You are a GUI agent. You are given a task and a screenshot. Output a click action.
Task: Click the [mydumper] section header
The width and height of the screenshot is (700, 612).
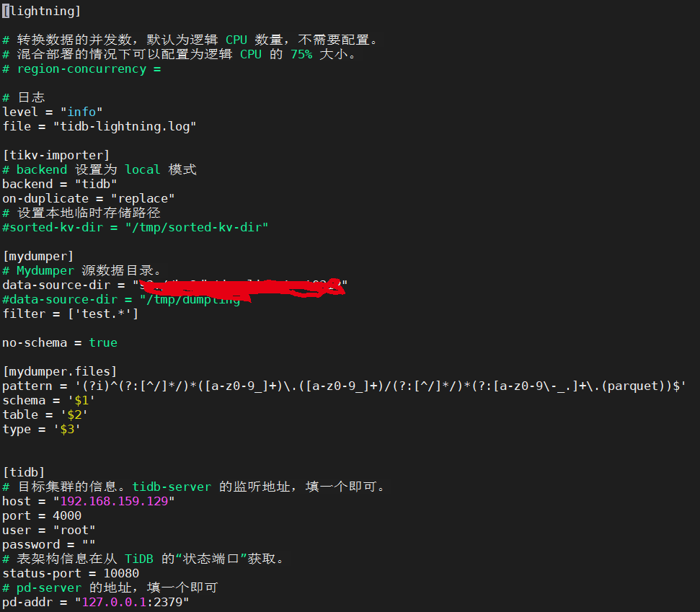pos(38,256)
